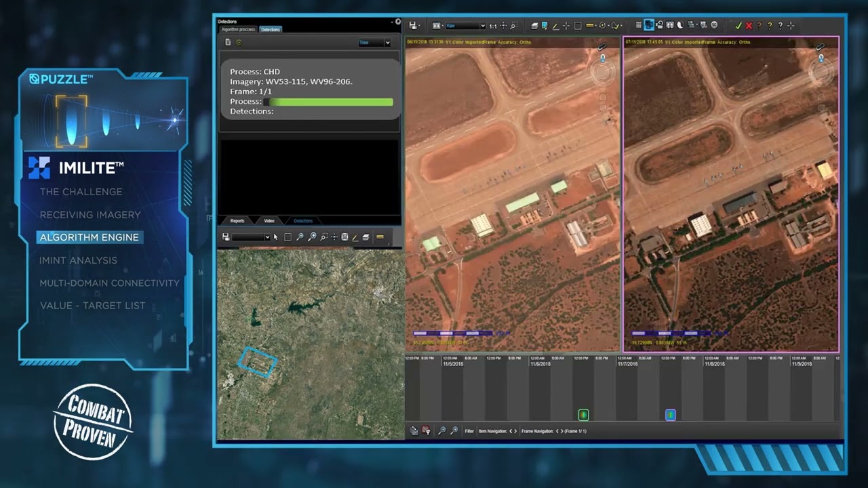The width and height of the screenshot is (868, 488).
Task: Toggle the half-moon contrast icon
Action: pyautogui.click(x=680, y=25)
